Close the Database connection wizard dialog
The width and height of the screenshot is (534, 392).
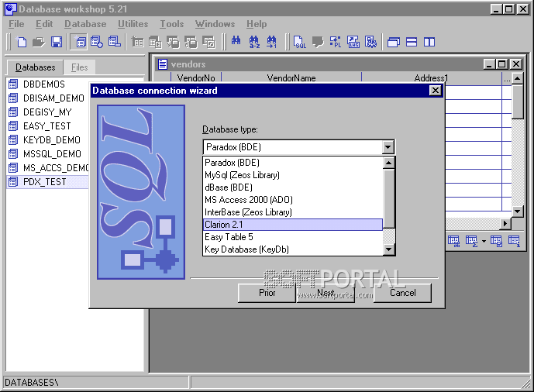pyautogui.click(x=436, y=91)
